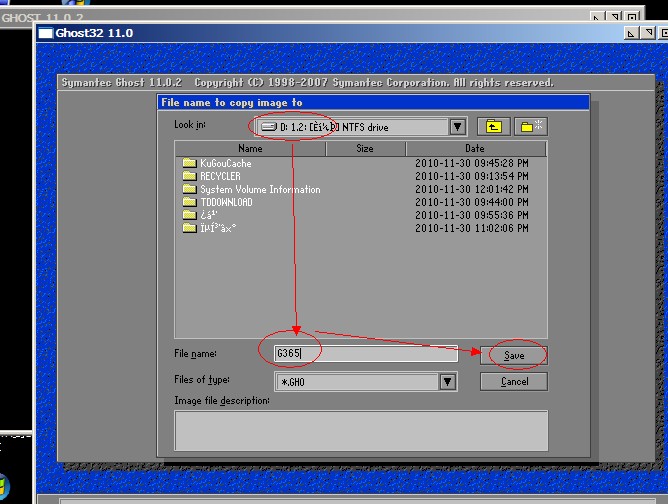
Task: Click the create new folder icon
Action: tap(531, 127)
